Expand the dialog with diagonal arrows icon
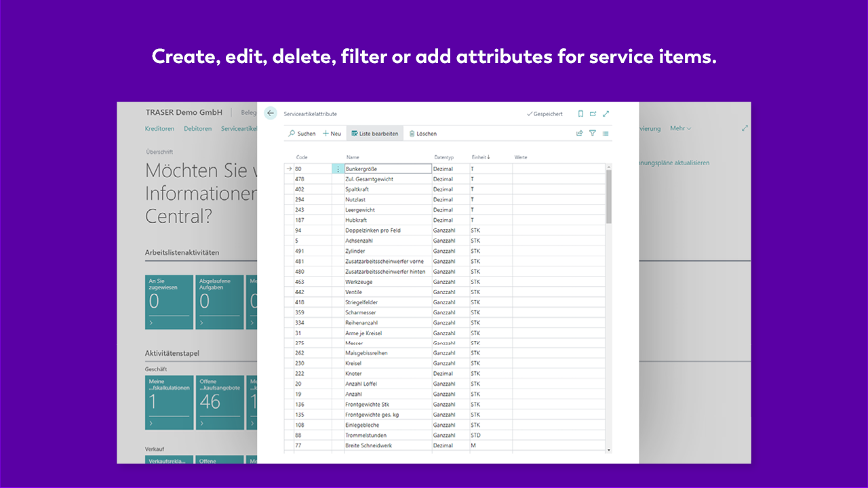This screenshot has width=868, height=488. click(606, 114)
